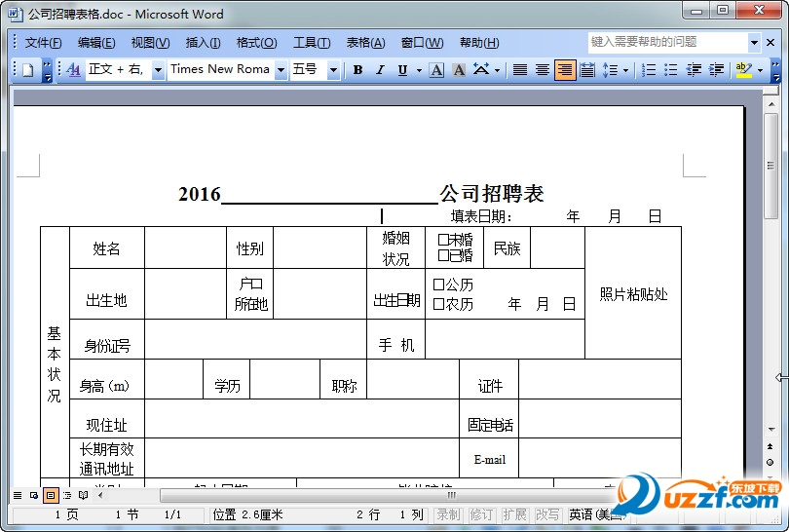Toggle align right button

(565, 70)
